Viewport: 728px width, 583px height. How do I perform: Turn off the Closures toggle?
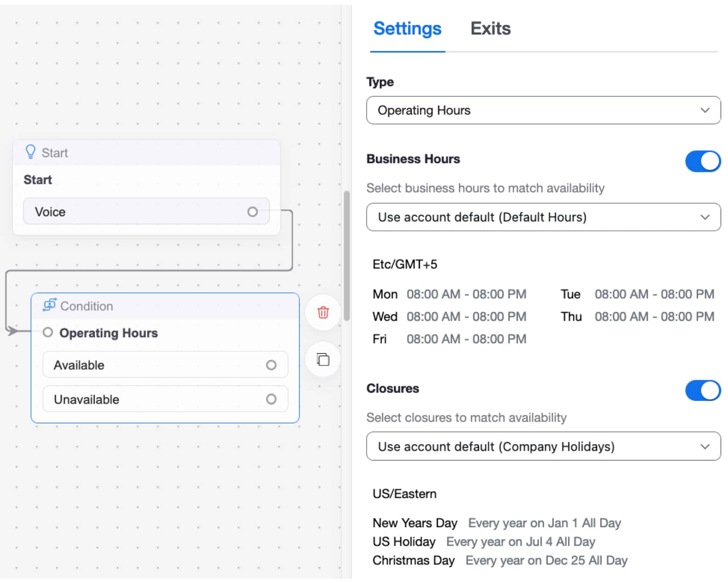click(x=702, y=391)
